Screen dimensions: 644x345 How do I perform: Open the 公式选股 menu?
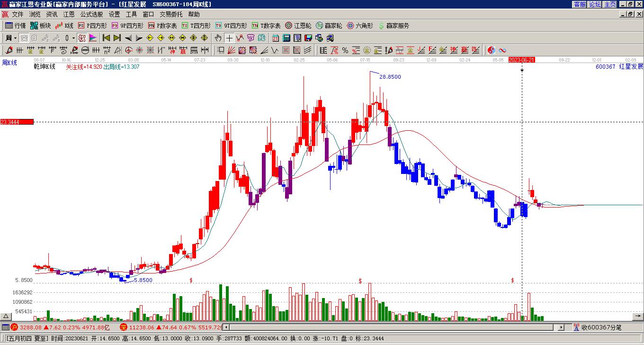(x=91, y=15)
